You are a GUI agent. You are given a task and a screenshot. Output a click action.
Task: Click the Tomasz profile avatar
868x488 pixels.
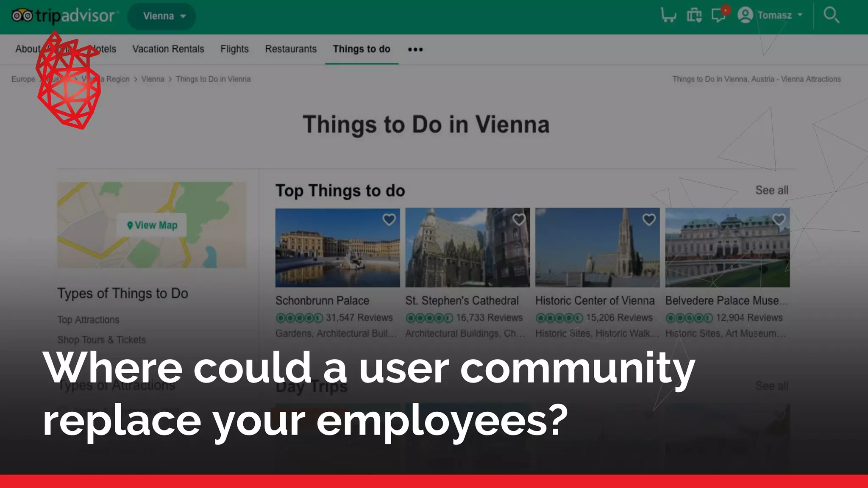[x=745, y=15]
